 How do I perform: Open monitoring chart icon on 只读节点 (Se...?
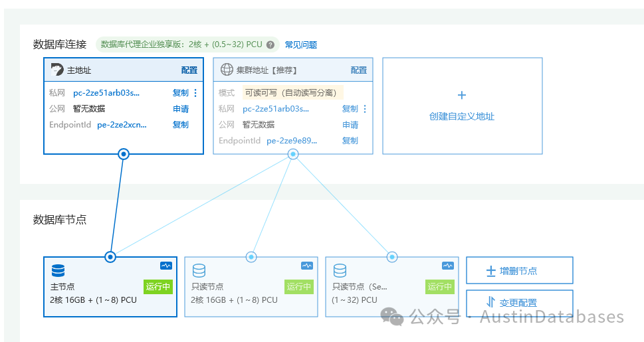coord(448,266)
